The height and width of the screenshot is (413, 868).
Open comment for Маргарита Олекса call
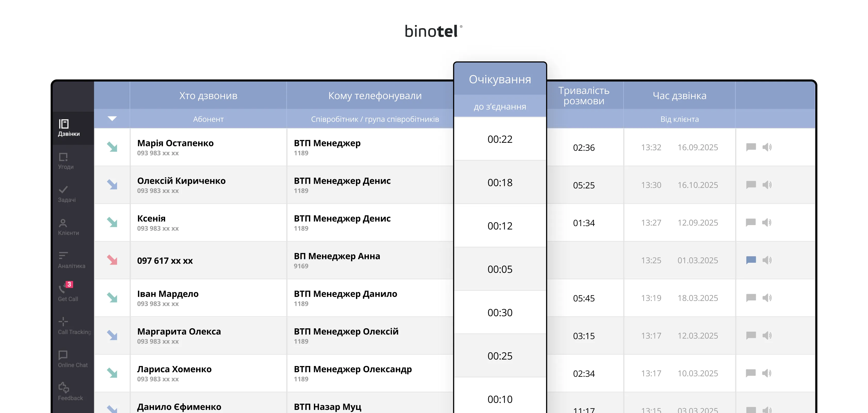click(x=751, y=336)
